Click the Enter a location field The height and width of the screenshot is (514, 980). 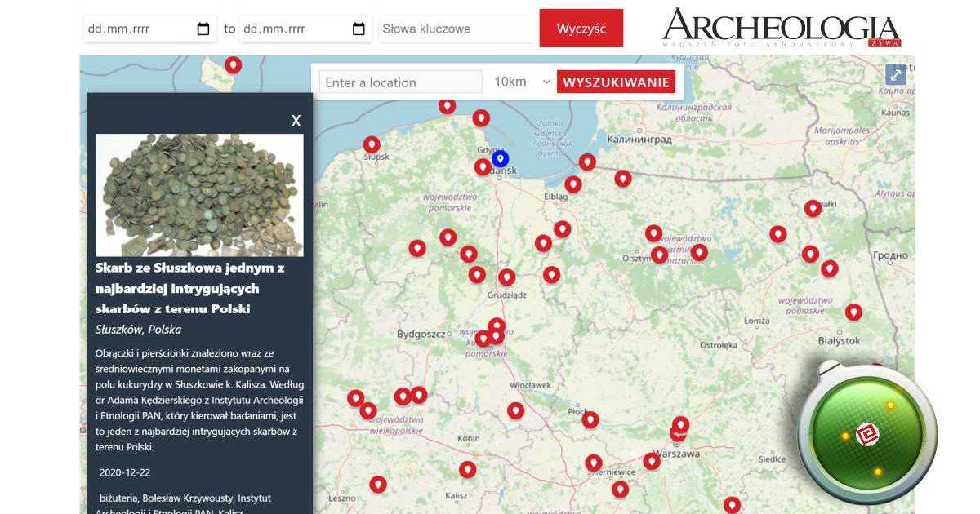400,82
